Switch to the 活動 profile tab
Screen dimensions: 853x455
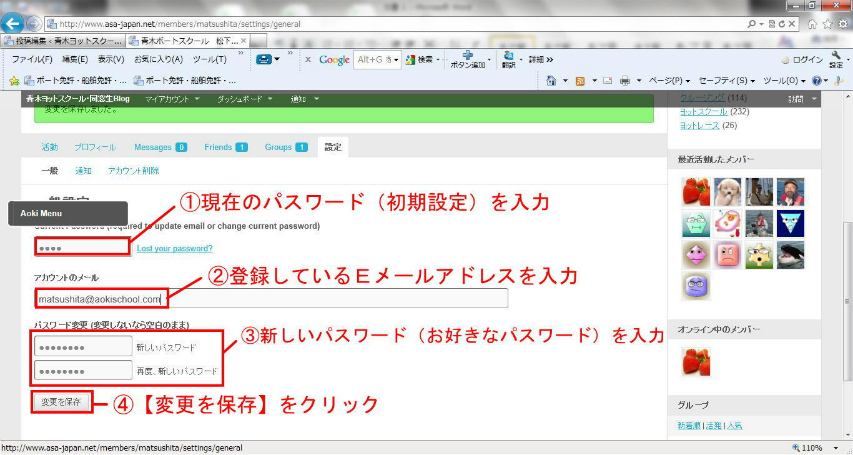50,147
